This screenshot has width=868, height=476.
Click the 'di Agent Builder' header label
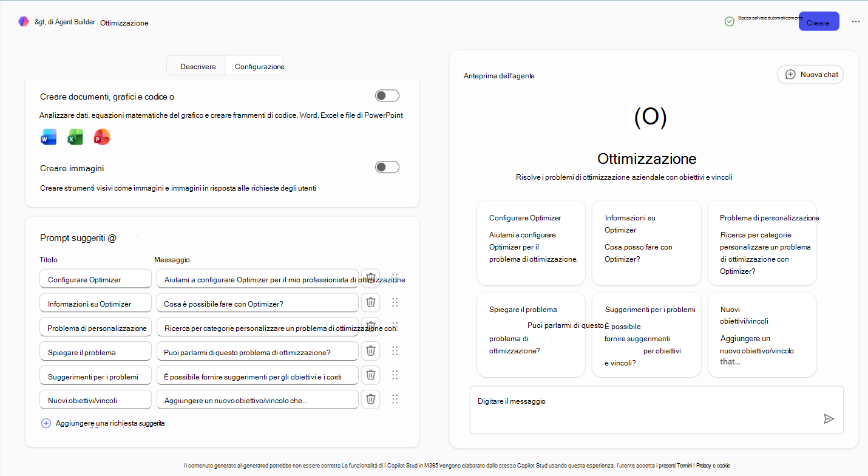point(72,22)
